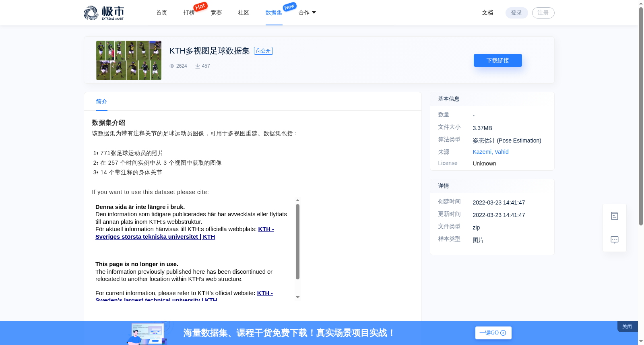
Task: Click the page scroll-down arrow
Action: [641, 341]
